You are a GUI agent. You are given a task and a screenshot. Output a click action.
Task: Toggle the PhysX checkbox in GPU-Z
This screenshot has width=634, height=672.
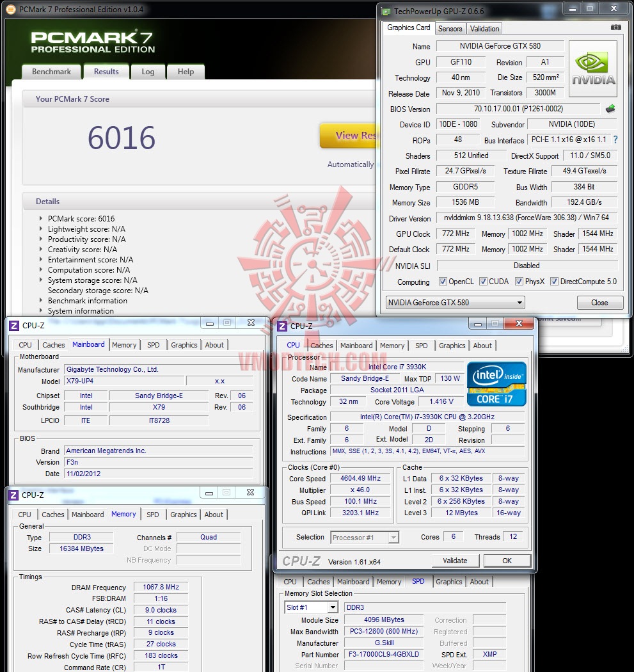click(519, 282)
